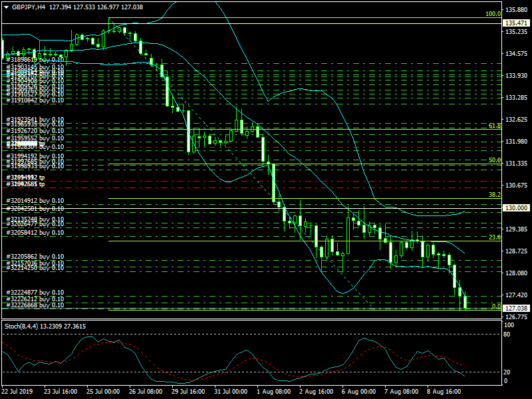The height and width of the screenshot is (399, 532).
Task: Select order label #32014912 buy 0.10
Action: pos(35,201)
